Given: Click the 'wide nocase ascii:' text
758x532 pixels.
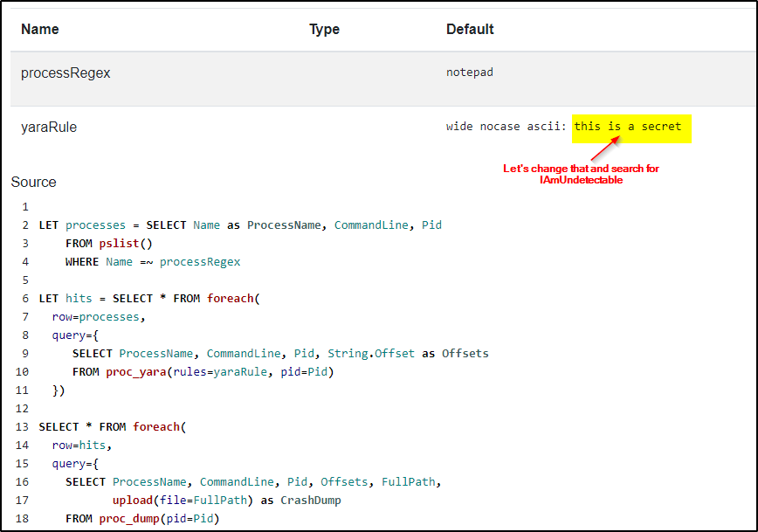Looking at the screenshot, I should (506, 127).
